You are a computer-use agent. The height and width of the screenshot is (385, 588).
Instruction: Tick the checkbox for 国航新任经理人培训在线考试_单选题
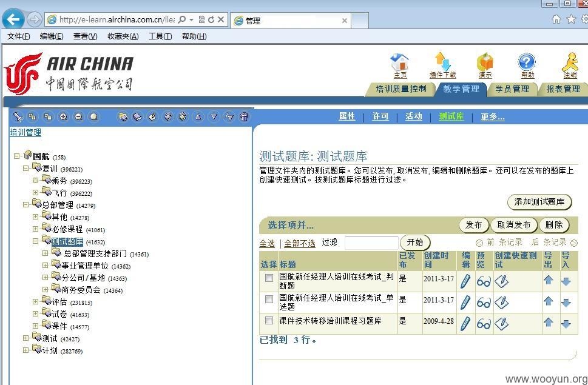coord(269,300)
